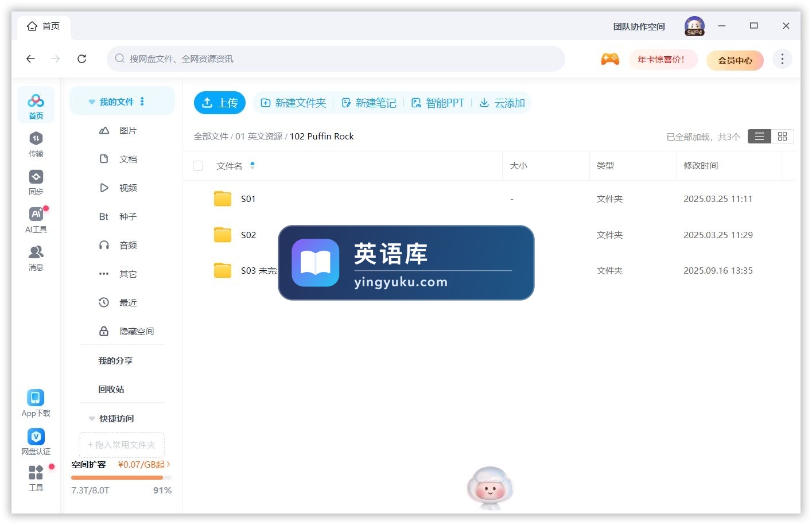This screenshot has height=525, width=812.
Task: Open 会员中心
Action: tap(735, 60)
